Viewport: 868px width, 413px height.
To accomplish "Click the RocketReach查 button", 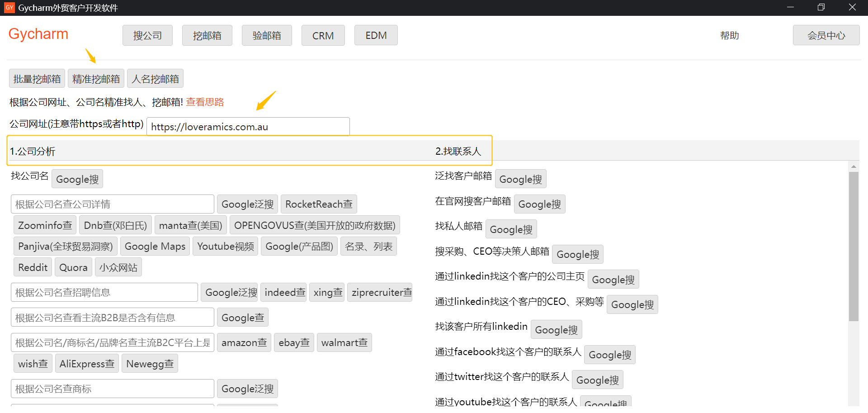I will tap(319, 204).
